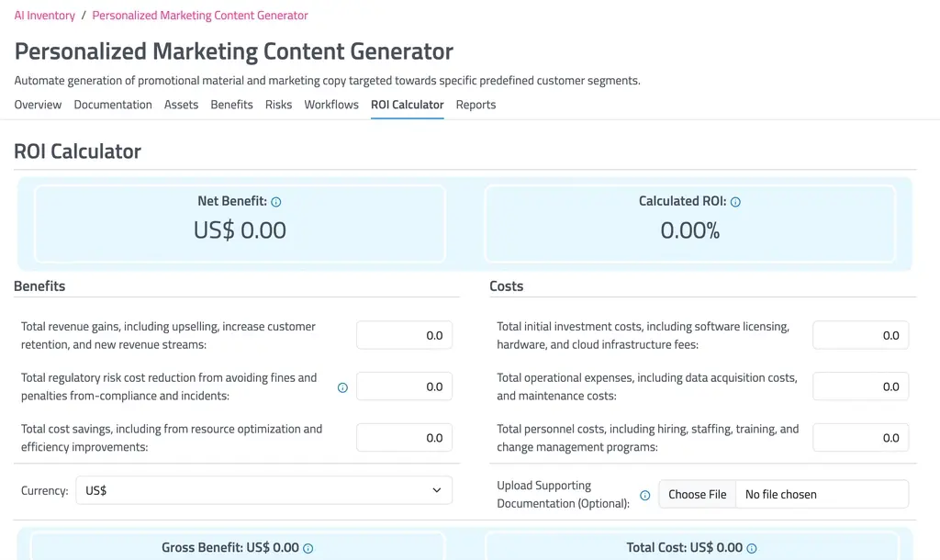Focus the personnel costs input field
This screenshot has width=940, height=560.
[860, 438]
